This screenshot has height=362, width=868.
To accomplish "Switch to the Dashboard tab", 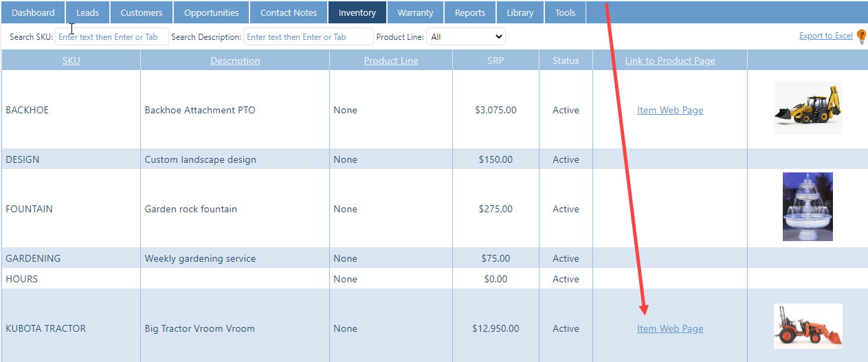I will click(33, 12).
